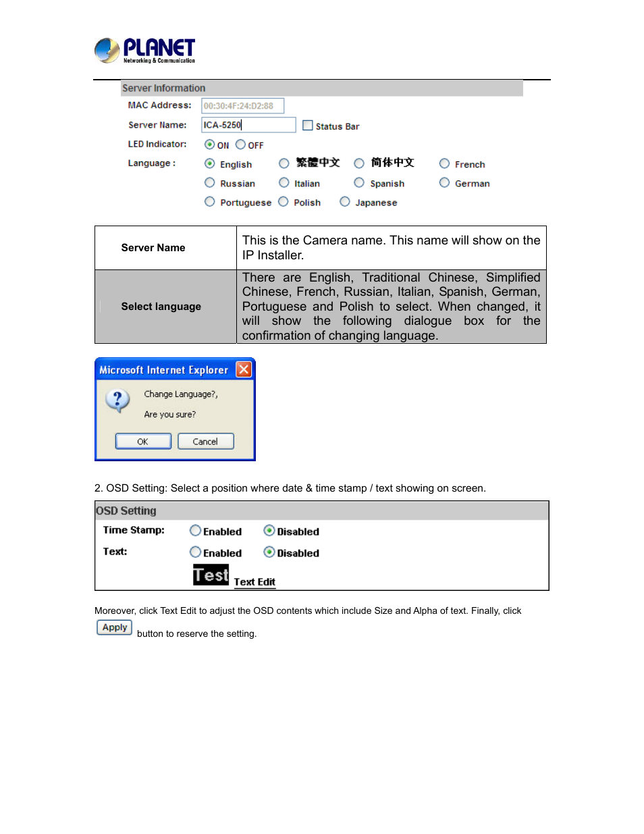Click the Server Name input field
This screenshot has width=644, height=834.
248,125
